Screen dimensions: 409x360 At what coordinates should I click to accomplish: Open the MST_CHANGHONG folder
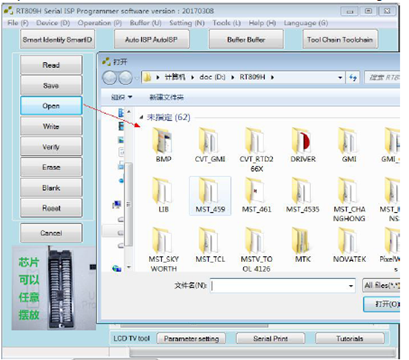pyautogui.click(x=349, y=200)
